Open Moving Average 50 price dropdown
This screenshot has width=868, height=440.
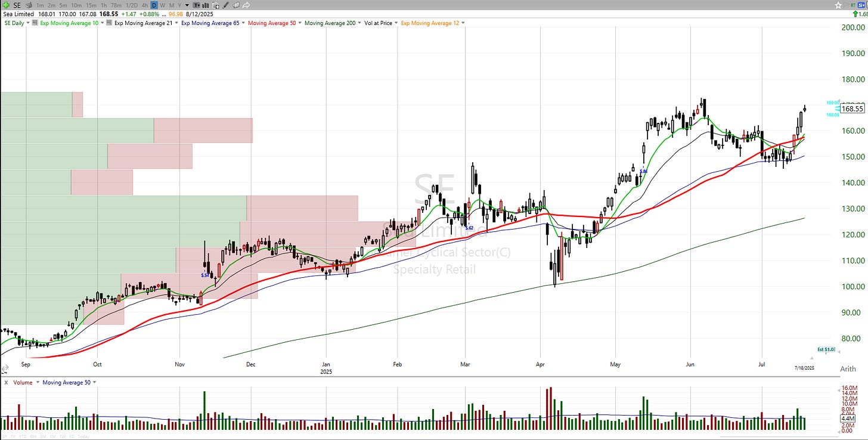coord(300,23)
